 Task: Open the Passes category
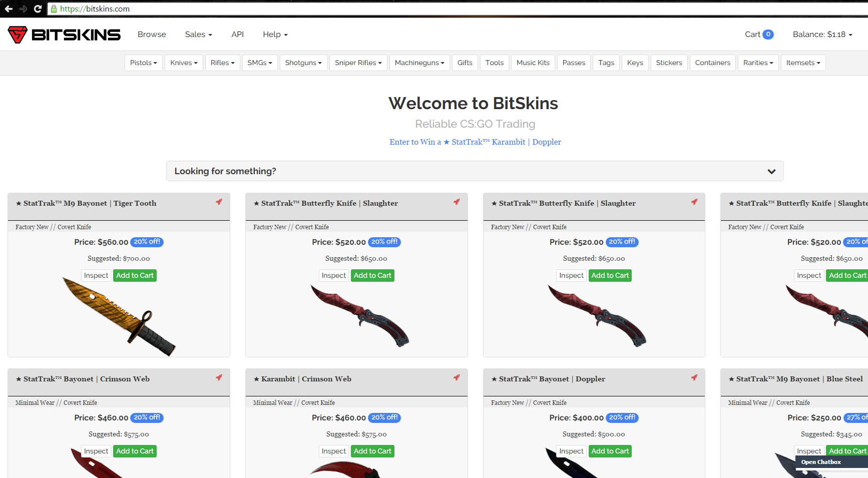574,63
